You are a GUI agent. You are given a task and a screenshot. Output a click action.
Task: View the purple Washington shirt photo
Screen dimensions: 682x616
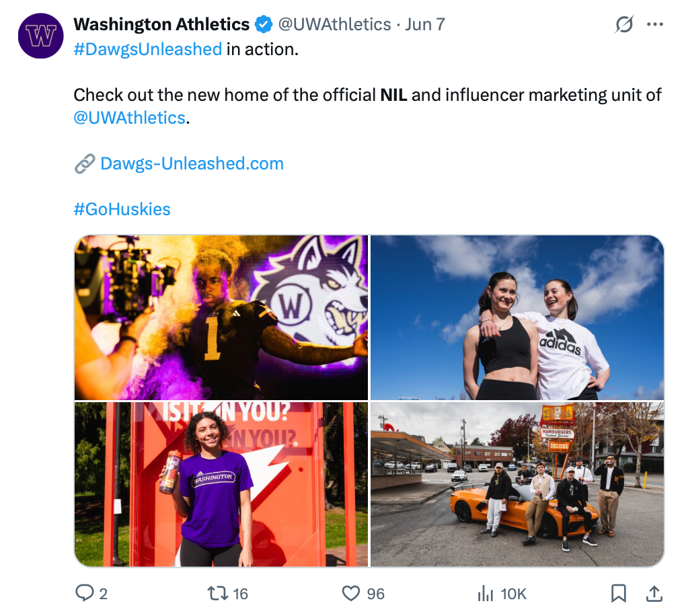221,484
